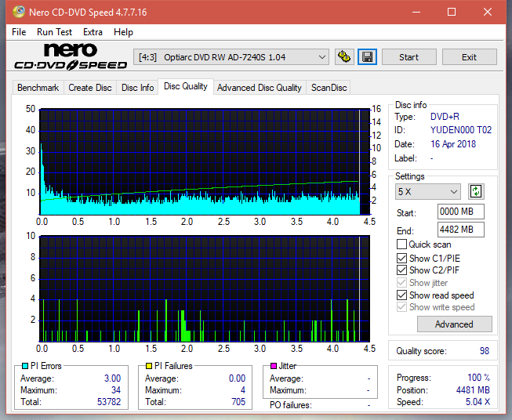Switch to the Disc Info tab
The width and height of the screenshot is (512, 420).
pos(137,88)
